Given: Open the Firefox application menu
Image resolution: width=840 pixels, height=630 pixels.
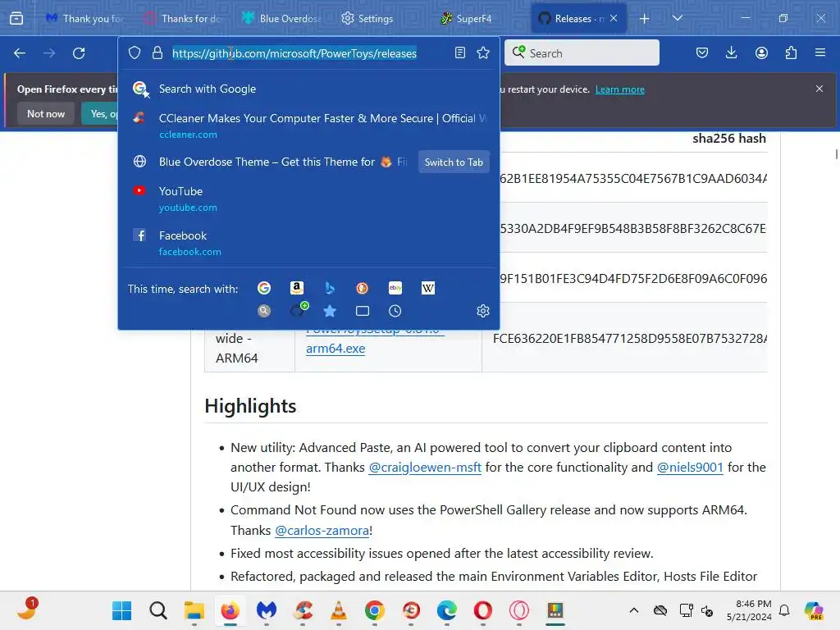Looking at the screenshot, I should tap(820, 52).
